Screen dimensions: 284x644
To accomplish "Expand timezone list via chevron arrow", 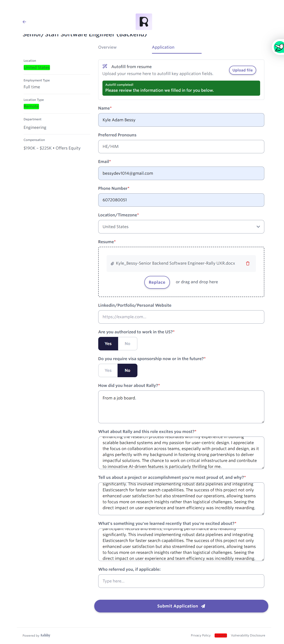I will pyautogui.click(x=258, y=227).
